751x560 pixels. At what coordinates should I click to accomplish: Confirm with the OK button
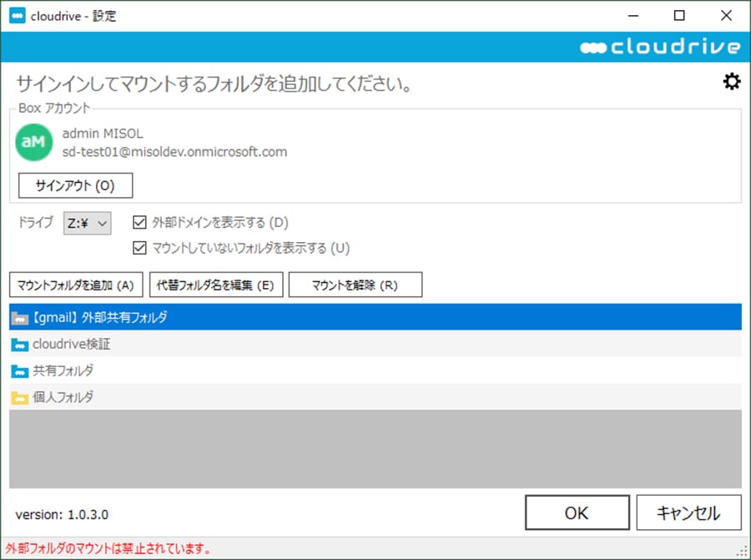[577, 512]
